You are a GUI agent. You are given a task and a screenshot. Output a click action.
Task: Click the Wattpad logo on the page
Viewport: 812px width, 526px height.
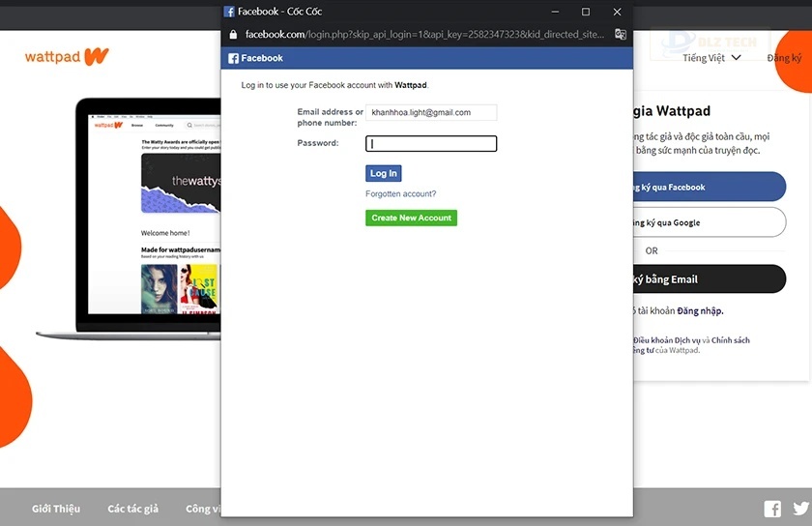pos(67,56)
